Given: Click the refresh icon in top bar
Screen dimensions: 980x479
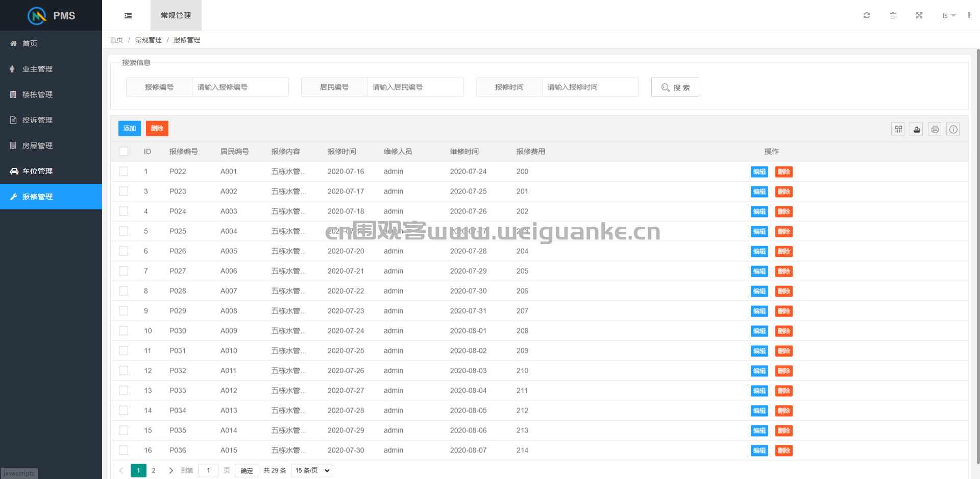Looking at the screenshot, I should (867, 15).
